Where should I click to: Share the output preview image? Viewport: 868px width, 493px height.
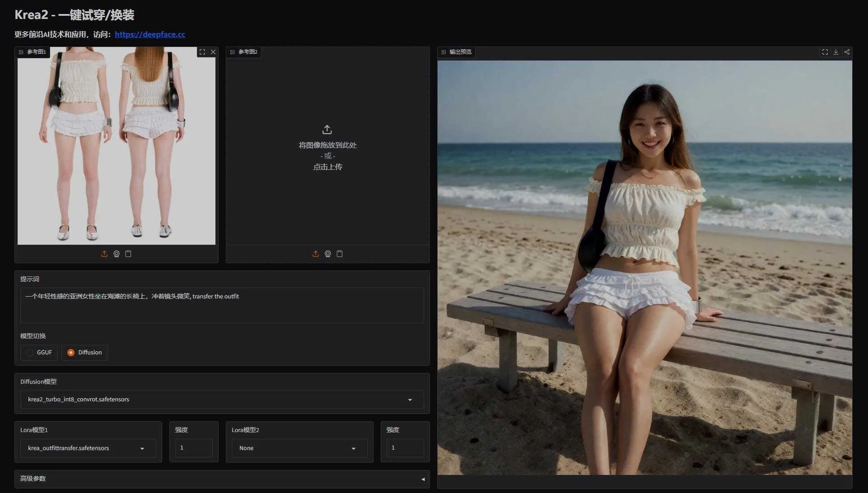[847, 52]
